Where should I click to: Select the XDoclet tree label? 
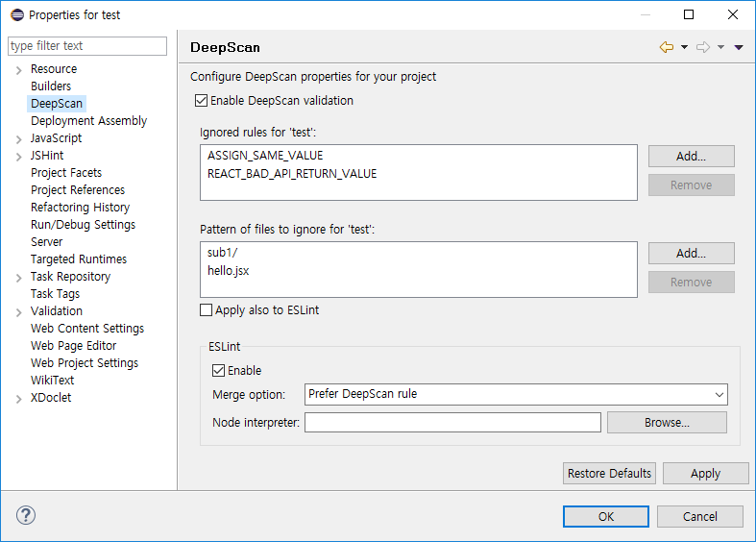click(x=51, y=398)
